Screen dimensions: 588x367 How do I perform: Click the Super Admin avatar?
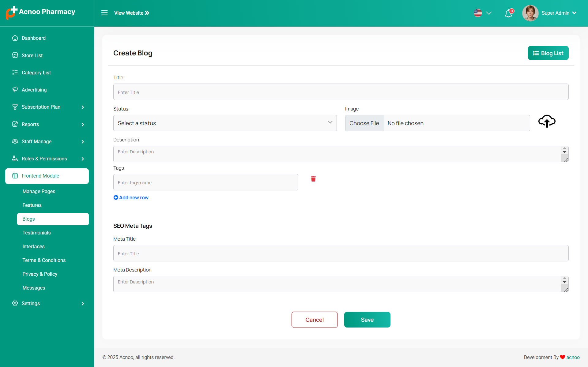[x=530, y=13]
